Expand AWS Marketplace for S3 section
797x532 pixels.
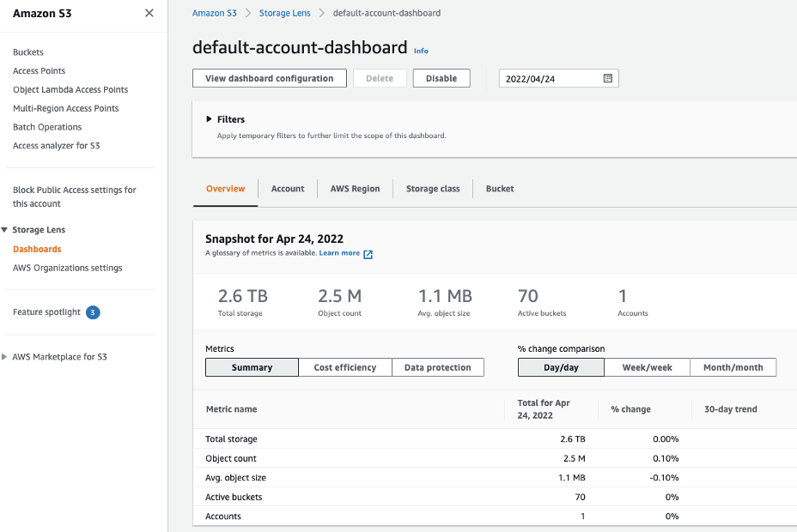(x=4, y=357)
